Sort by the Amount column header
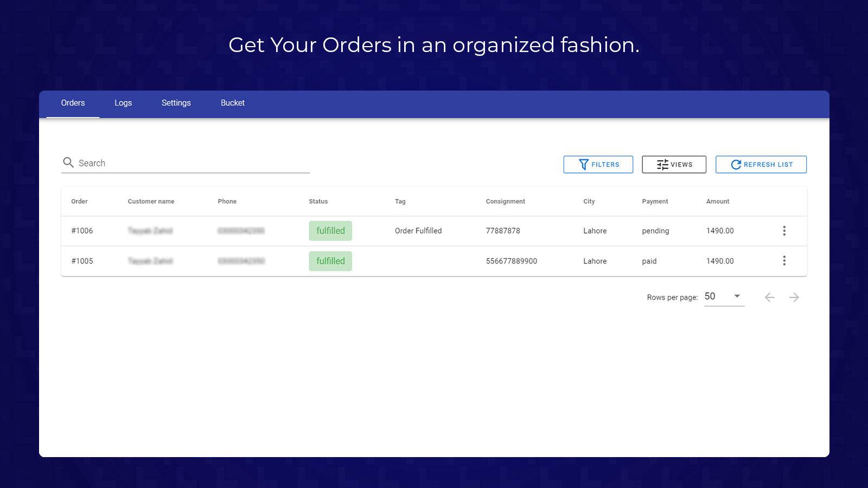868x488 pixels. click(717, 201)
